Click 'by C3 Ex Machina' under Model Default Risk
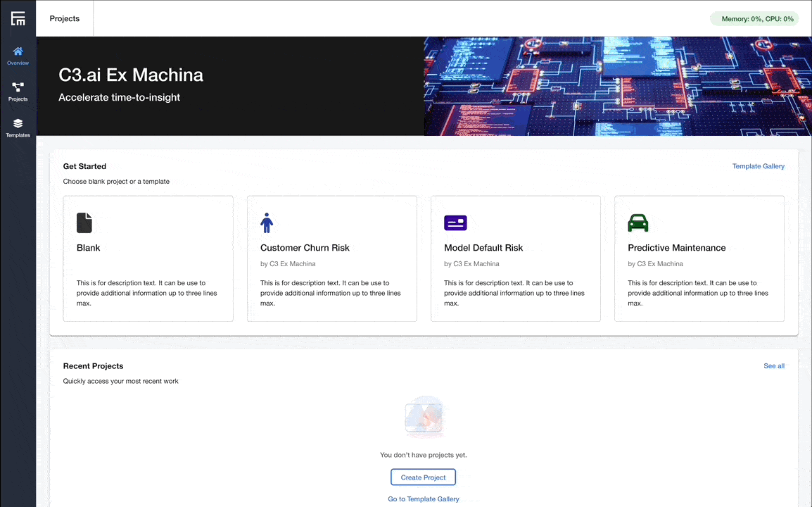Image resolution: width=812 pixels, height=507 pixels. coord(471,264)
